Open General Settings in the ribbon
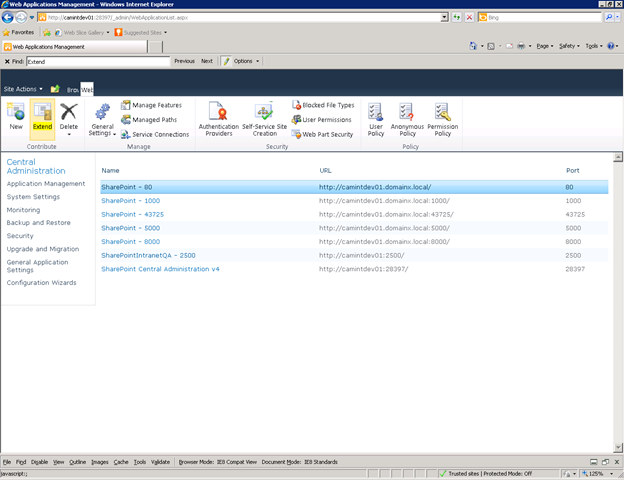624x480 pixels. click(x=102, y=119)
